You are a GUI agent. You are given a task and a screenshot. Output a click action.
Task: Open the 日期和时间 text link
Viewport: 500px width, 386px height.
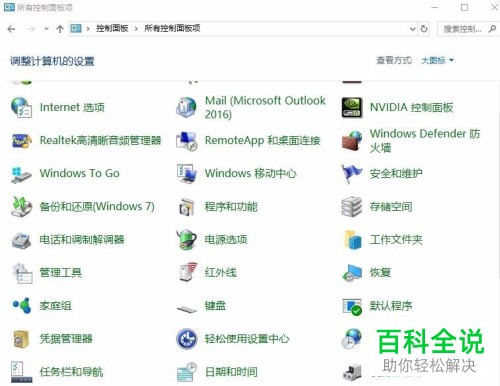tap(231, 372)
